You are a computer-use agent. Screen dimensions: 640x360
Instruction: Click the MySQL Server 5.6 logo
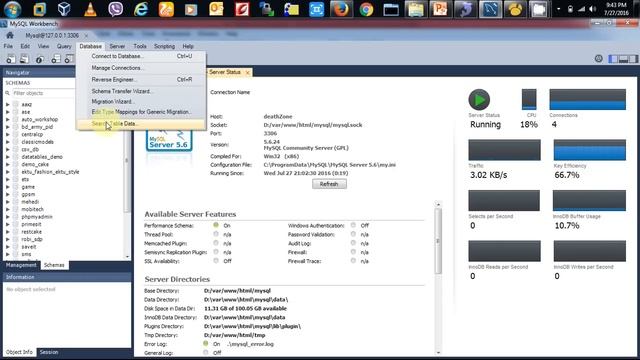tap(169, 140)
